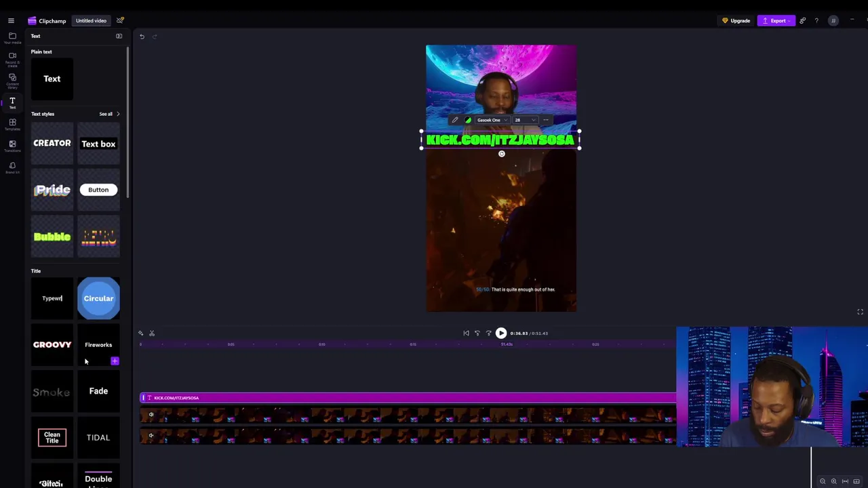
Task: Select the Text sidebar tab
Action: coord(12,103)
